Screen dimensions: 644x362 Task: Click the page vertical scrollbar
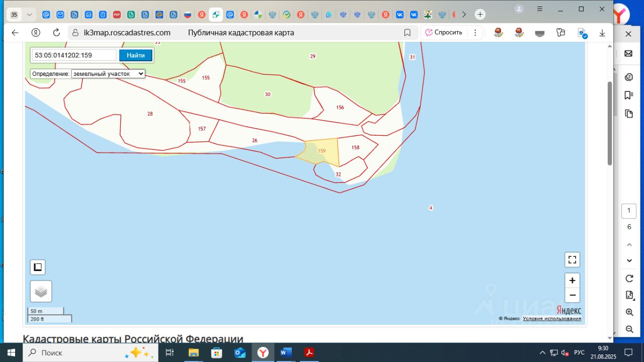coord(610,123)
